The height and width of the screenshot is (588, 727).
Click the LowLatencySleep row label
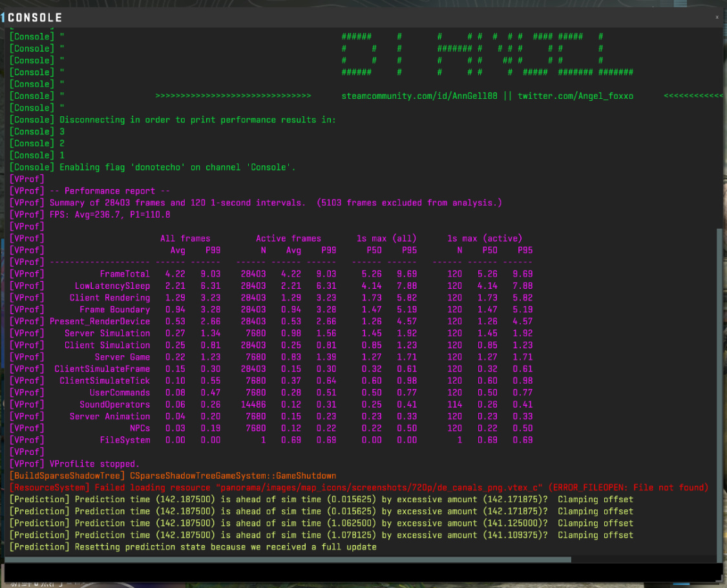click(112, 286)
